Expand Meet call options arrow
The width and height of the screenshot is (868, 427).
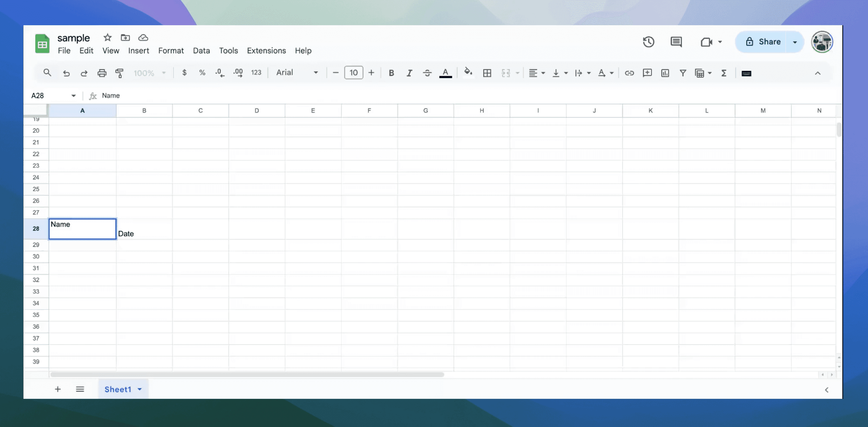(x=720, y=42)
